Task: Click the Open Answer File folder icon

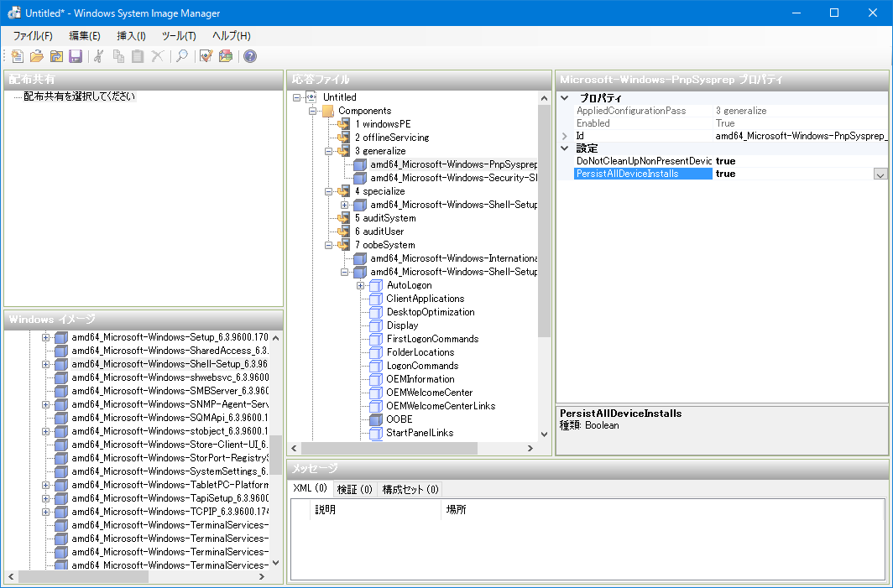Action: [36, 56]
